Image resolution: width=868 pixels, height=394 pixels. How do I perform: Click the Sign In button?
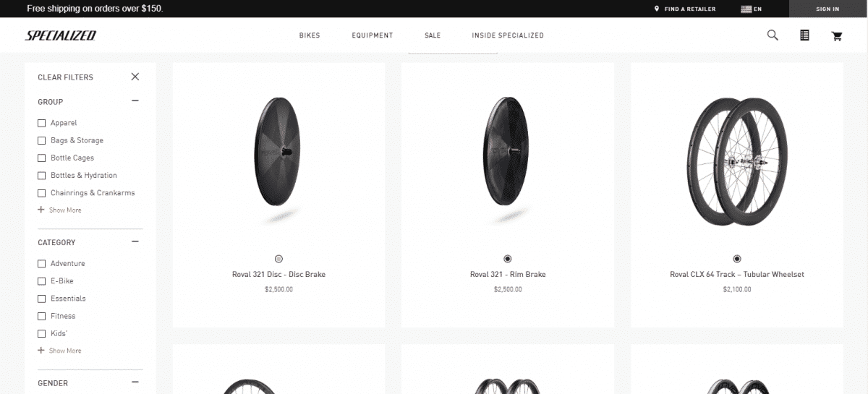point(827,9)
